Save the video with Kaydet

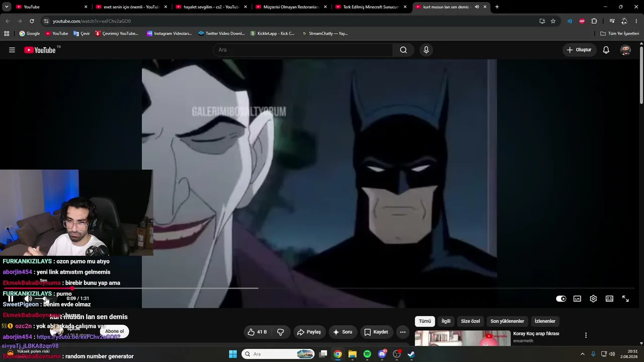tap(376, 332)
